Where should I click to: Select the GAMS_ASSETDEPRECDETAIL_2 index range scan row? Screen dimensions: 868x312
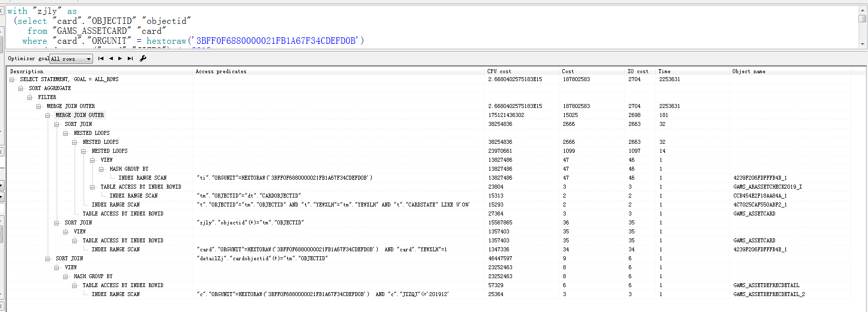(115, 295)
